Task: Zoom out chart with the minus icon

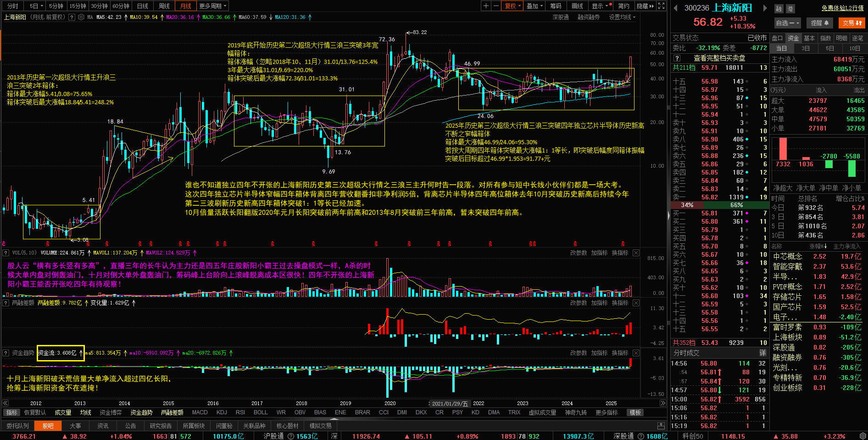Action: pos(496,6)
